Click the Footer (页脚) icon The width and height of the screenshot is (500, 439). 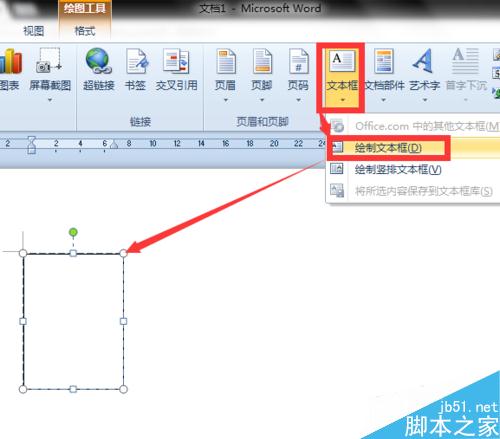[262, 61]
